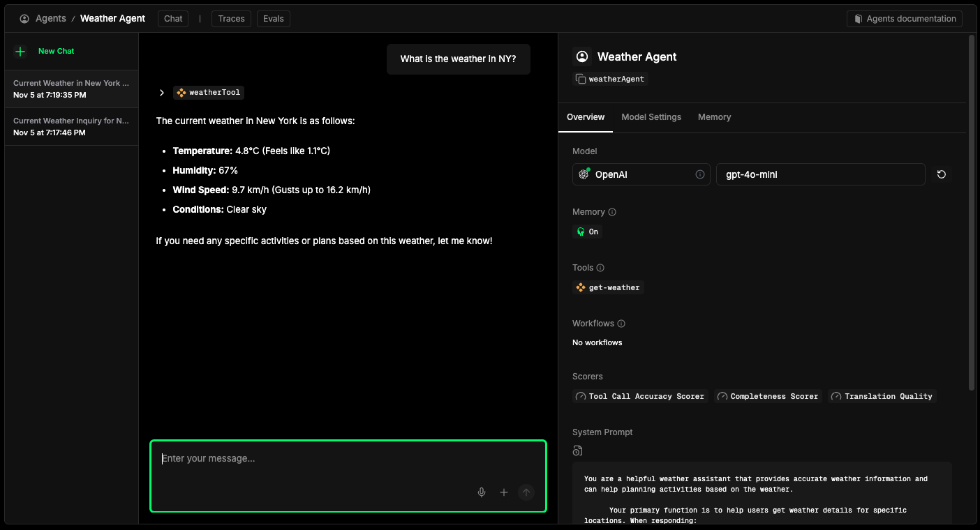Click the Memory info icon

[612, 212]
